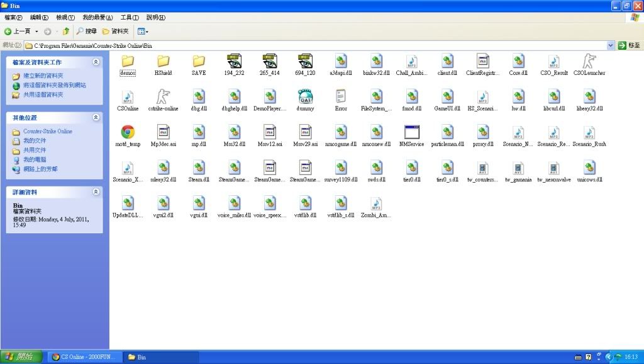
Task: Click the 移至 Go button
Action: (x=629, y=45)
